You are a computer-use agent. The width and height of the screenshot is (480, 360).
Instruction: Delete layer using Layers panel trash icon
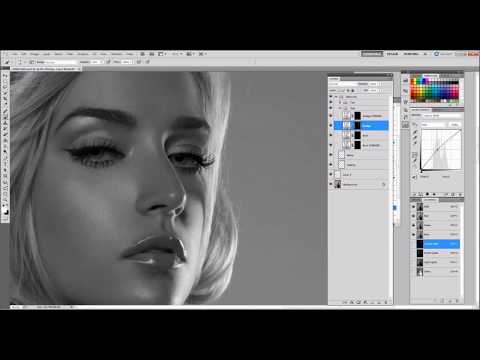click(x=386, y=302)
